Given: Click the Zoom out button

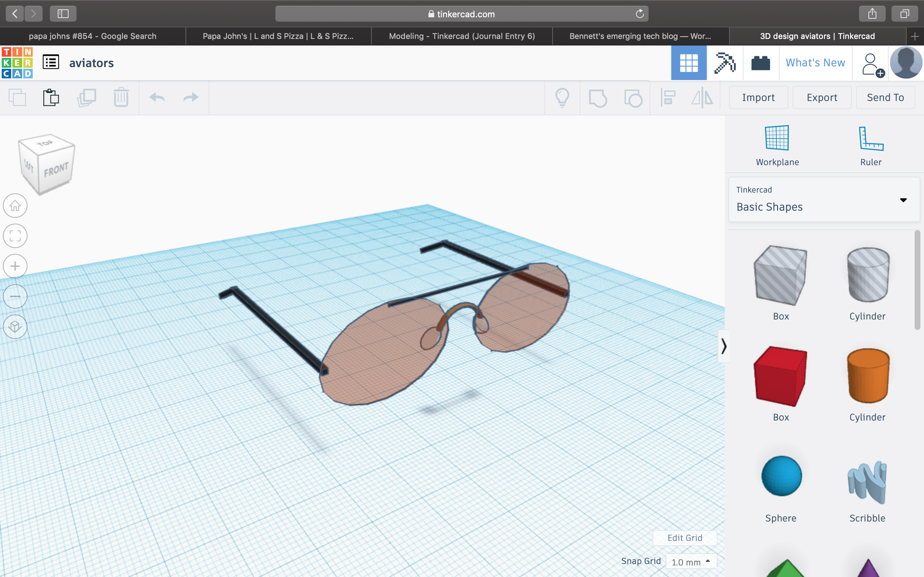Looking at the screenshot, I should coord(15,296).
